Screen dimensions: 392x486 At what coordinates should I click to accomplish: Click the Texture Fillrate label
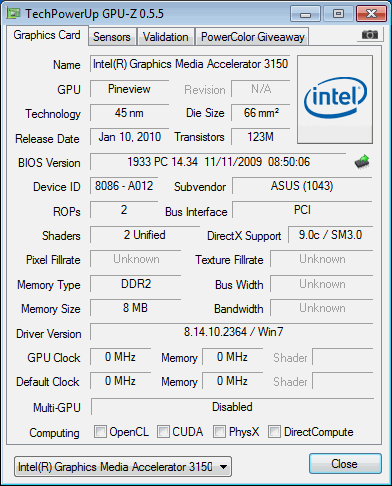pyautogui.click(x=229, y=260)
